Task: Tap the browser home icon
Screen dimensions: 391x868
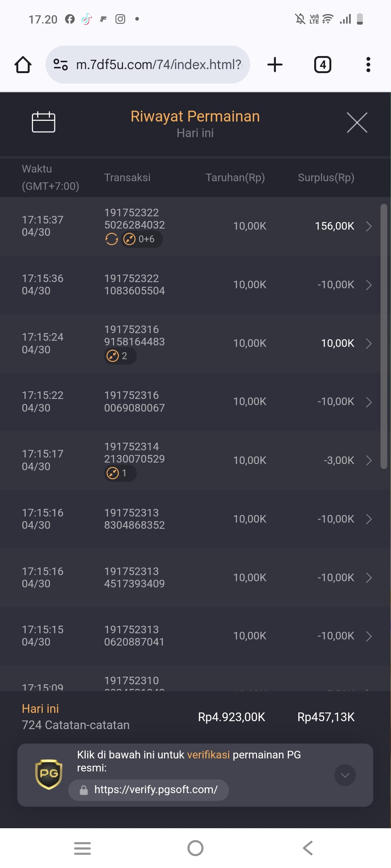Action: pos(23,65)
